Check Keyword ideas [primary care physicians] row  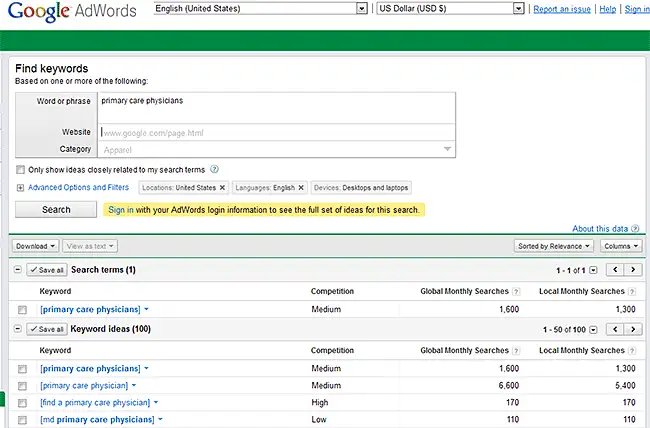(22, 369)
